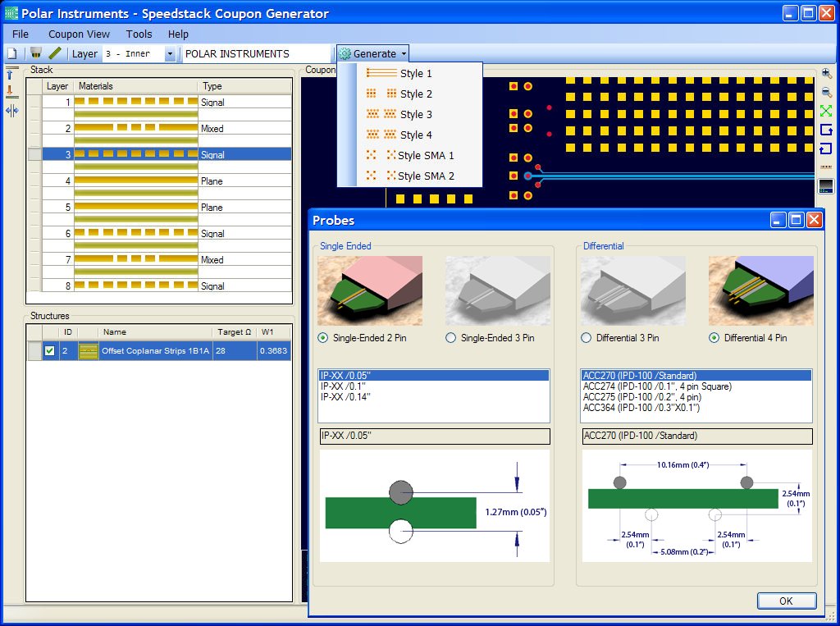The image size is (840, 626).
Task: Open the Coupon View menu
Action: (x=79, y=34)
